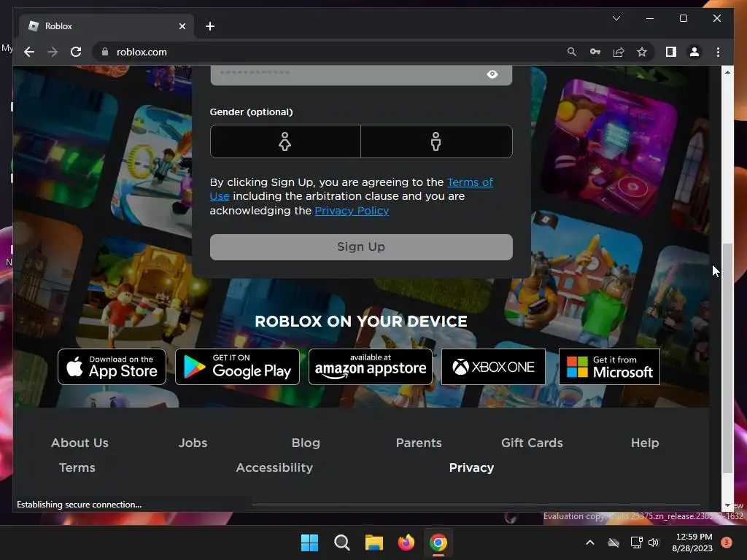Image resolution: width=747 pixels, height=560 pixels.
Task: Click the Sign Up button
Action: click(x=361, y=246)
